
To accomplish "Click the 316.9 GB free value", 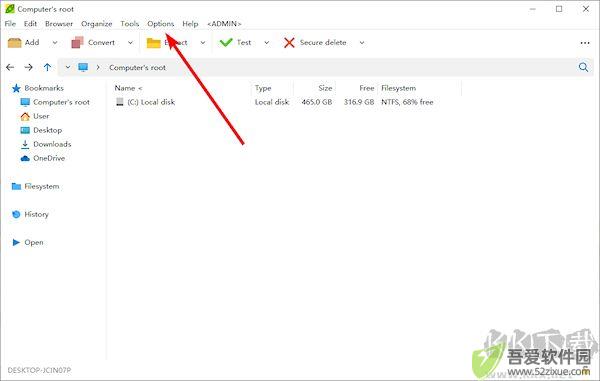I will click(x=359, y=102).
